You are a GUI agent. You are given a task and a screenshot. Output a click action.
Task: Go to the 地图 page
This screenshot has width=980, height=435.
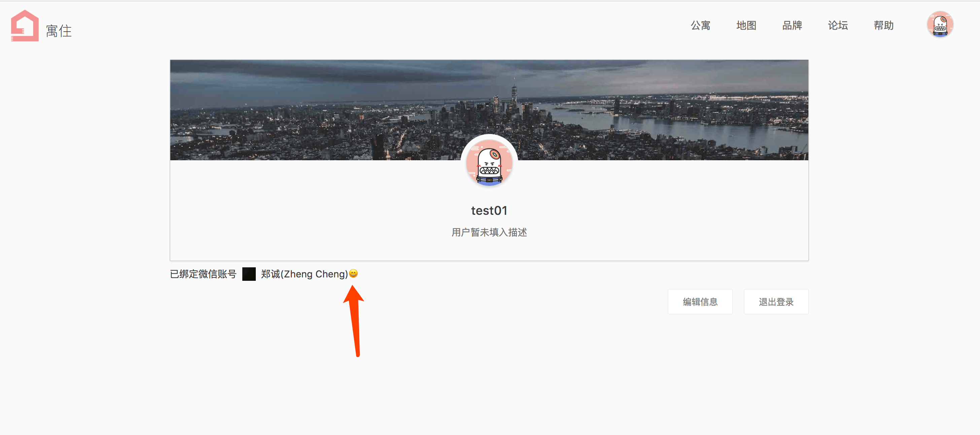click(746, 26)
